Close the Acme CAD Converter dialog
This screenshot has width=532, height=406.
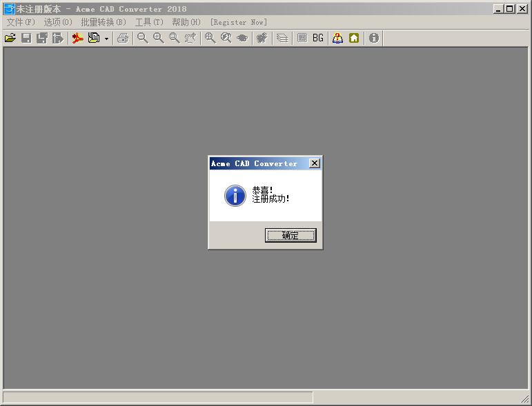pos(315,163)
